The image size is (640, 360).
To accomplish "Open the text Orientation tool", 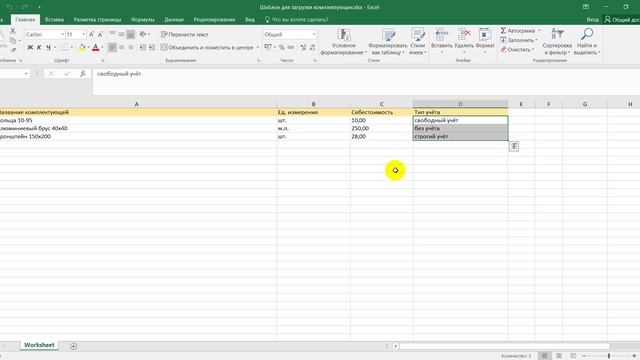I will click(x=143, y=34).
